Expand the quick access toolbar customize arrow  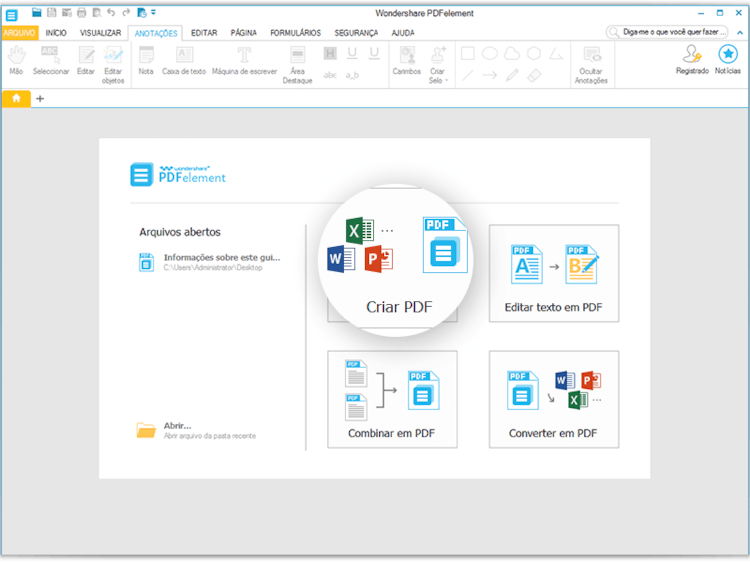pos(154,12)
